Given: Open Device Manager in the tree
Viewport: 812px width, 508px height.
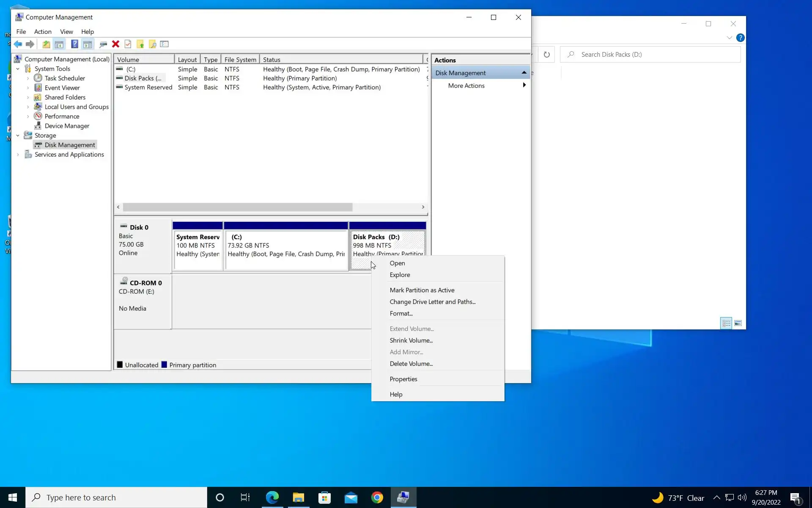Looking at the screenshot, I should pyautogui.click(x=67, y=126).
